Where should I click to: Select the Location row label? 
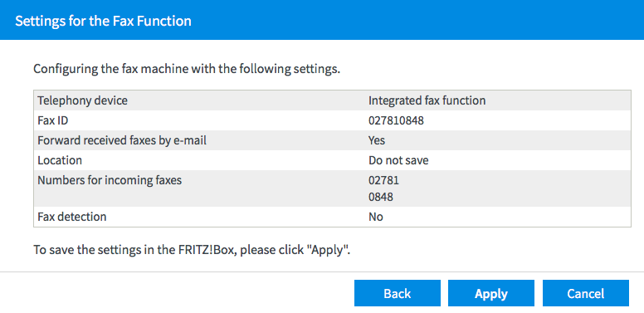click(60, 160)
